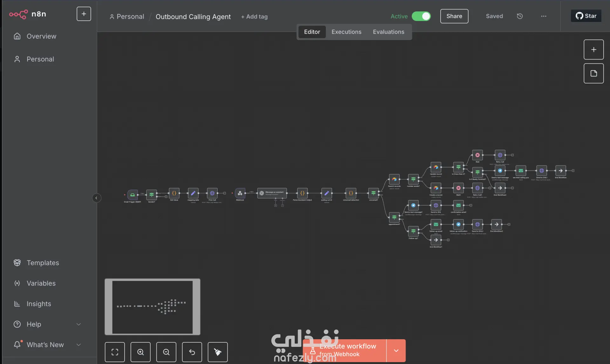Open the Execute workflow trigger dropdown arrow
The image size is (610, 364).
(x=396, y=351)
